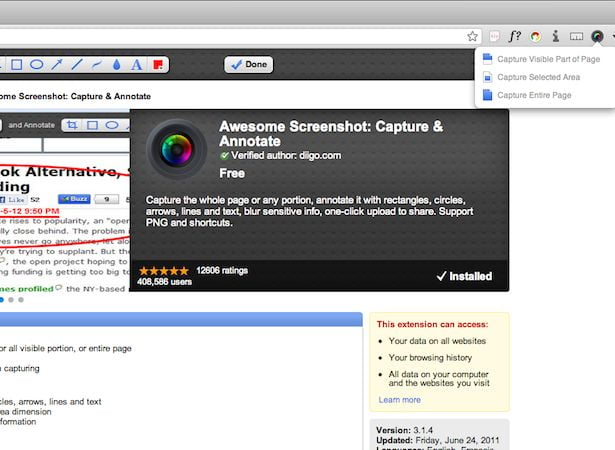This screenshot has width=615, height=450.
Task: Click 'Updated: Friday, June 24, 2011' text
Action: [437, 440]
